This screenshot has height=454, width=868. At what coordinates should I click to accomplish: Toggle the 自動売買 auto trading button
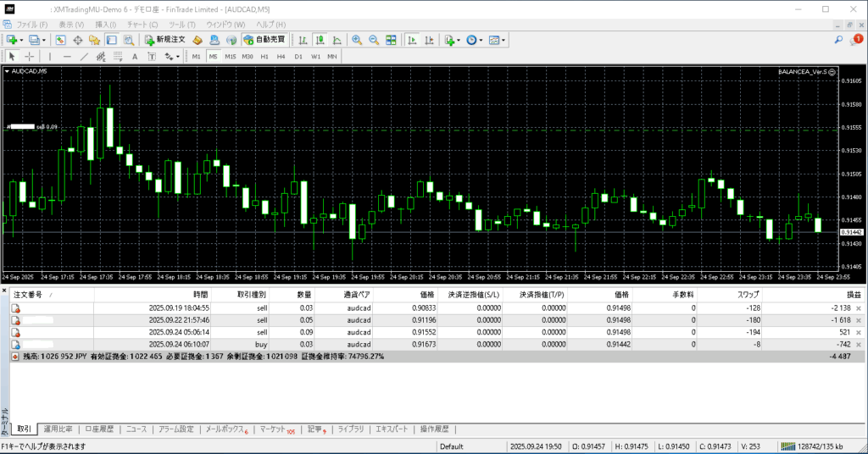(x=265, y=40)
